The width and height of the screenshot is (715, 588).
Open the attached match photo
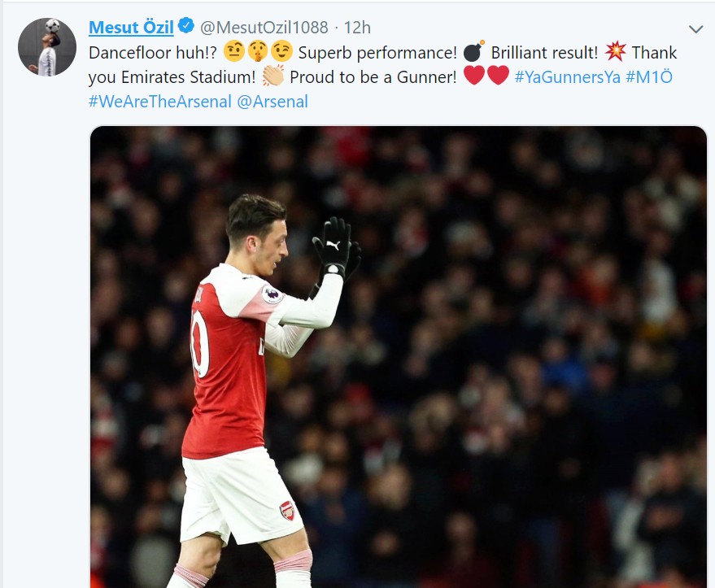399,358
